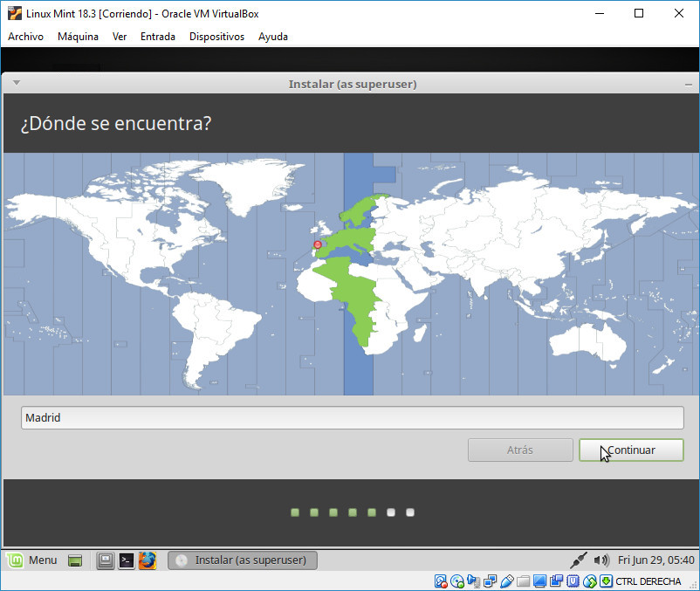This screenshot has height=591, width=700.
Task: Click VirtualBox display indicator icon
Action: click(539, 581)
